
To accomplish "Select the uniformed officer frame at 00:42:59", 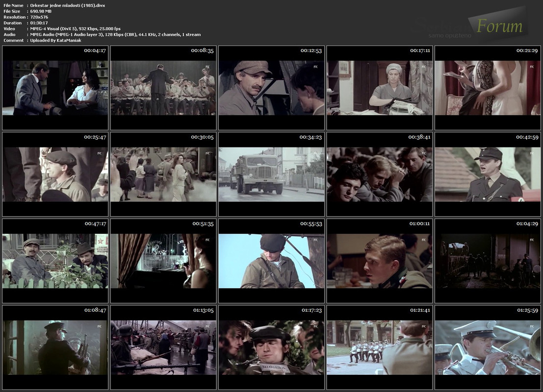I will click(488, 174).
